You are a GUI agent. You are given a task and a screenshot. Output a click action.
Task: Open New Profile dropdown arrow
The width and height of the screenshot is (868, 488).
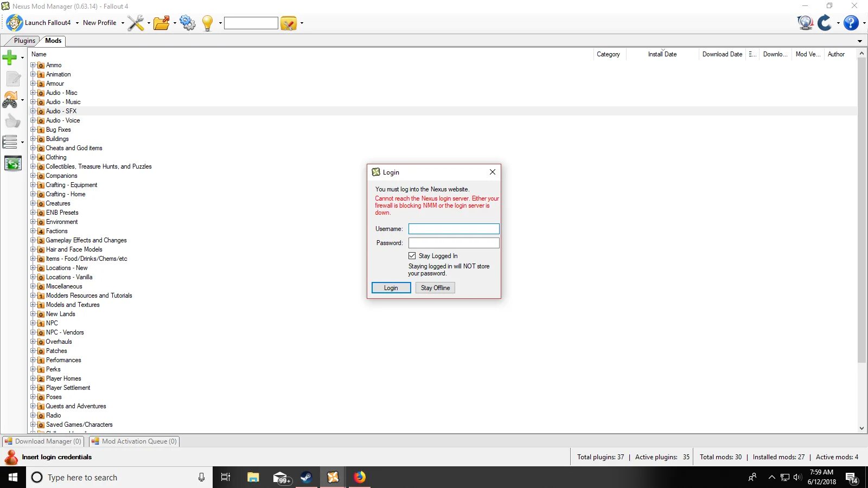123,23
